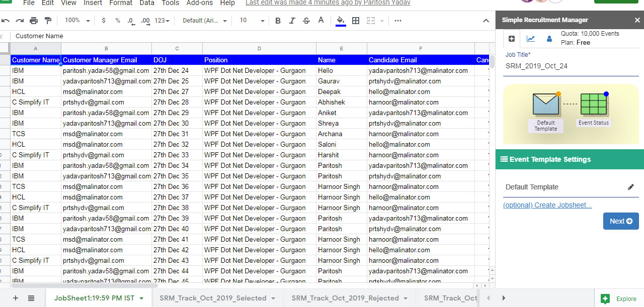Image resolution: width=644 pixels, height=307 pixels.
Task: Apply strikethrough formatting
Action: [306, 21]
